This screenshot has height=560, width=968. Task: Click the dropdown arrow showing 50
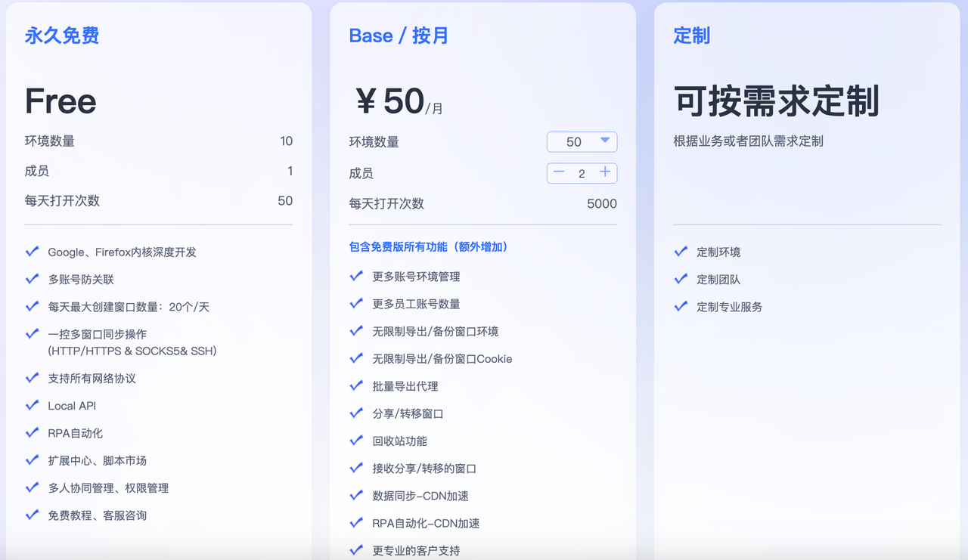coord(606,141)
